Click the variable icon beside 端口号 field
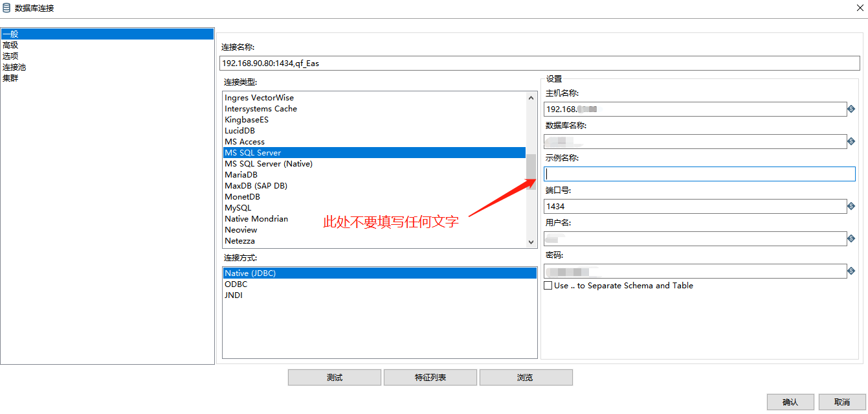 (851, 206)
